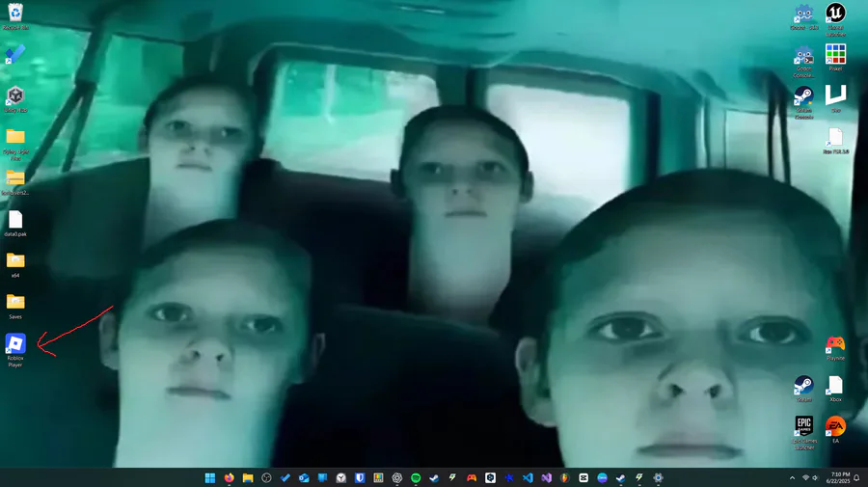This screenshot has height=487, width=868.
Task: Select the colored grid Pixel desktop shortcut
Action: point(835,54)
